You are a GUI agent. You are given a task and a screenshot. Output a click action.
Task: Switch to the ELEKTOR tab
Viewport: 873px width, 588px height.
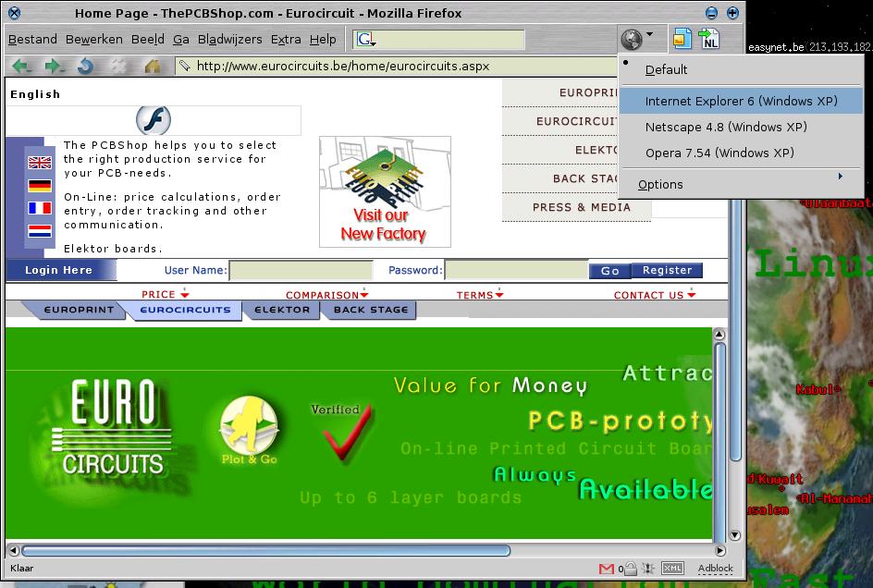coord(282,310)
